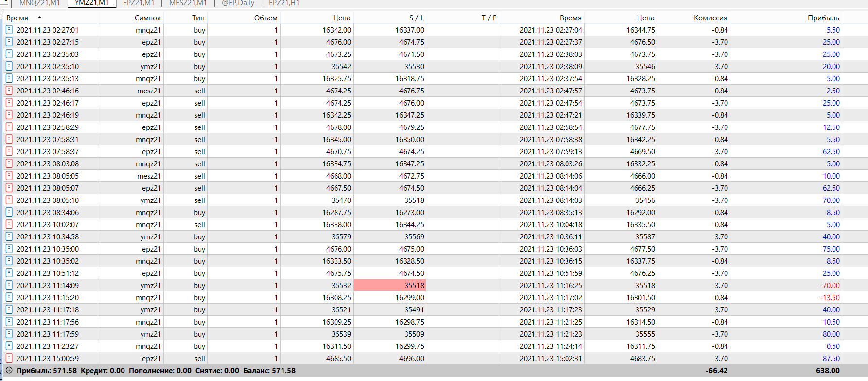Screen dimensions: 868x381
Task: Click the buy icon of 10:51:12 trade
Action: 9,273
